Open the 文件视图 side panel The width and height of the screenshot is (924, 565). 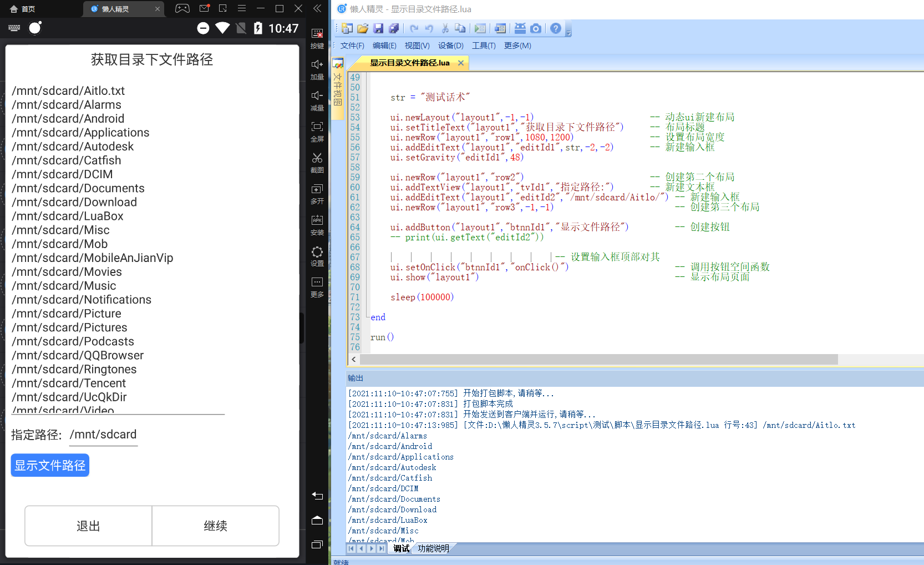coord(337,88)
